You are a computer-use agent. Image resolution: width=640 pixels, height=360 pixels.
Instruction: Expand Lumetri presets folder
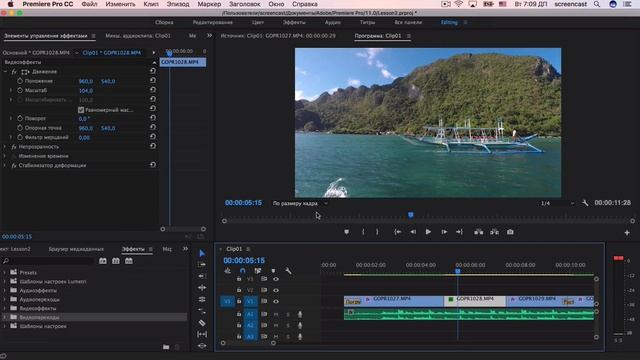(4, 281)
